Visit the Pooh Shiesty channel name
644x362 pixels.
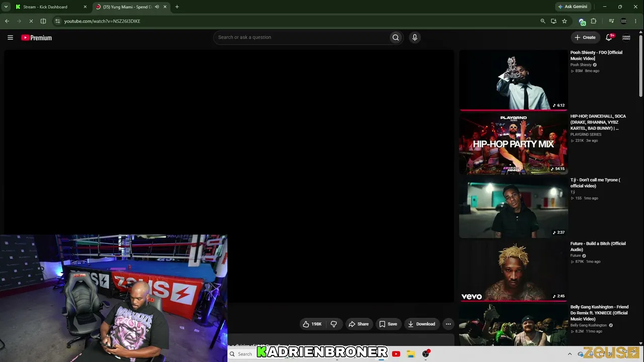(x=581, y=65)
